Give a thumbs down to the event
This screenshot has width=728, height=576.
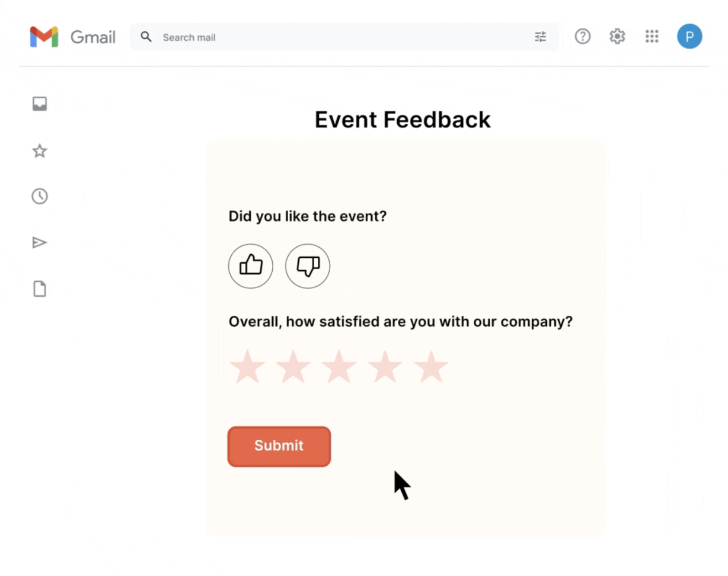(x=307, y=266)
